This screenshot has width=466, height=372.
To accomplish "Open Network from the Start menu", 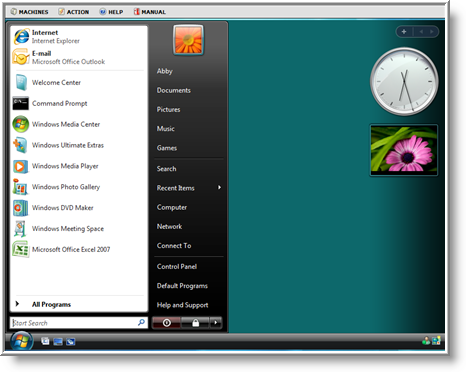I will [169, 227].
